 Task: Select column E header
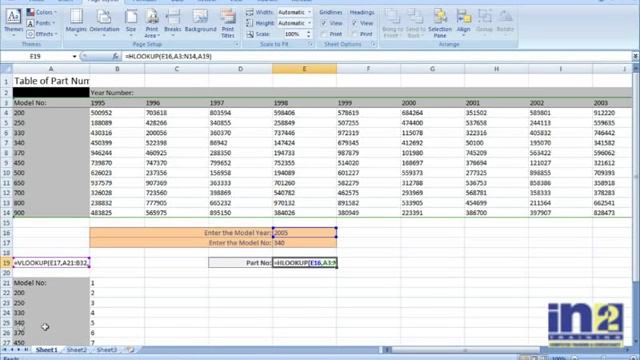pyautogui.click(x=304, y=69)
